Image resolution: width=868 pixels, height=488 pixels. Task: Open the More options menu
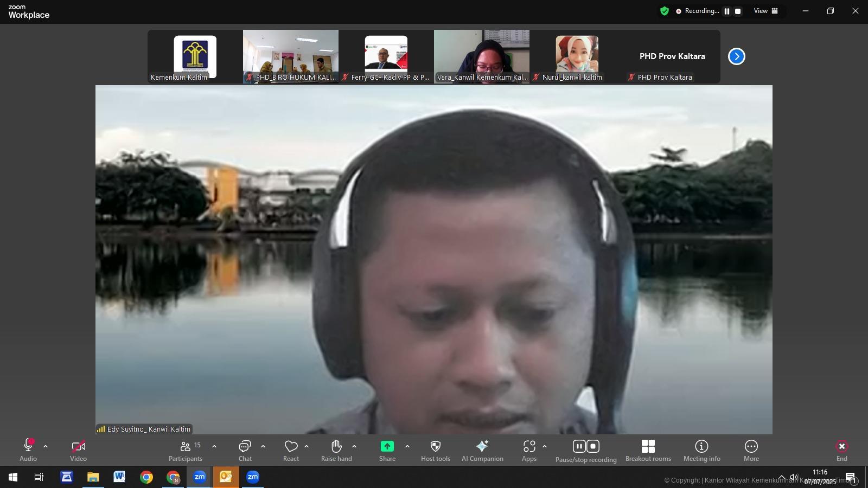751,450
